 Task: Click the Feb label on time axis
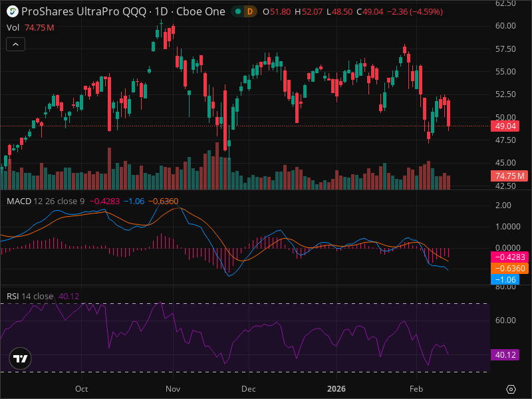tap(416, 389)
